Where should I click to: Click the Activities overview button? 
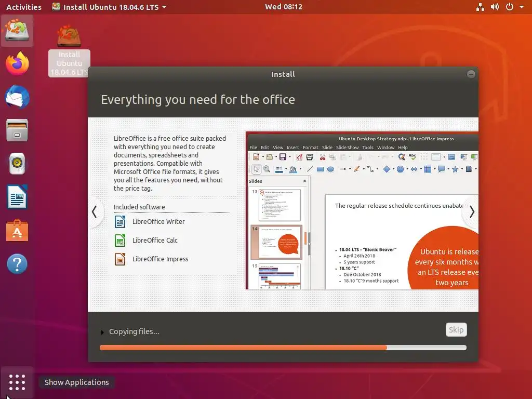coord(24,7)
